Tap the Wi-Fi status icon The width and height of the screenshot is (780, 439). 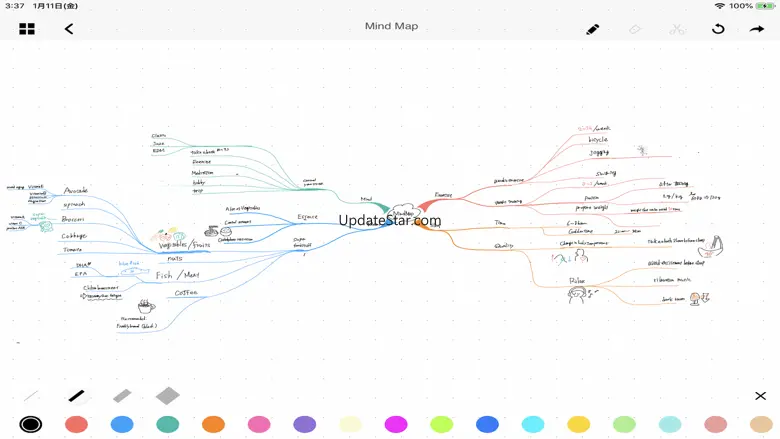[719, 6]
